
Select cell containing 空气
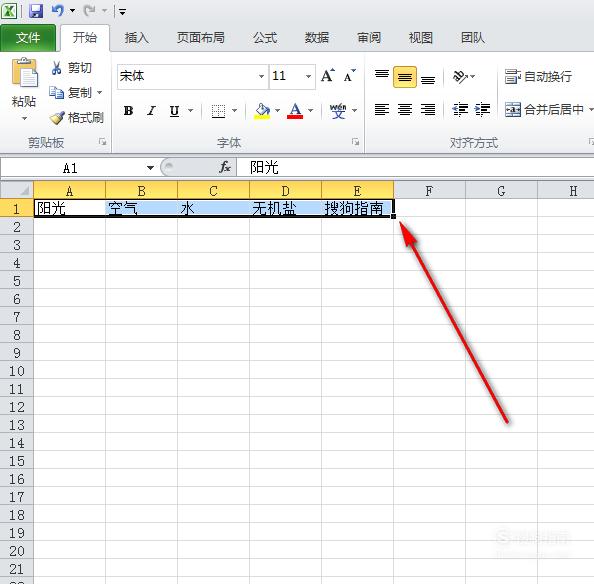pos(141,208)
